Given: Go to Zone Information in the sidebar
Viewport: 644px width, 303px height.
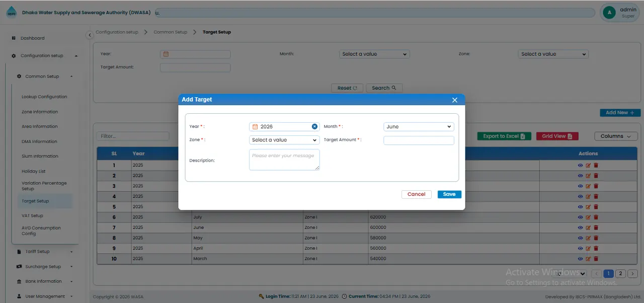Looking at the screenshot, I should pos(40,112).
